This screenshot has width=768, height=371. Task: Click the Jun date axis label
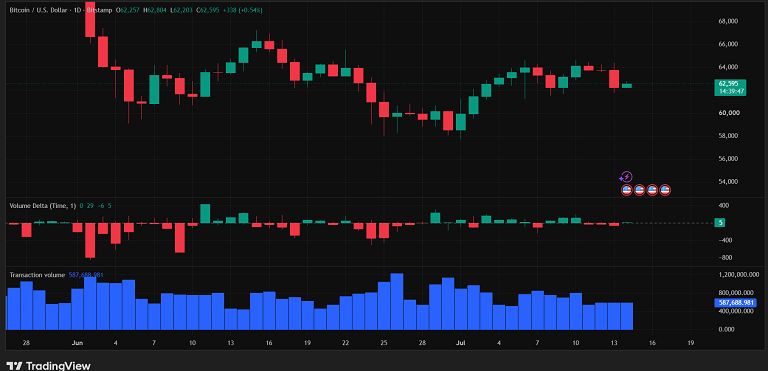77,343
